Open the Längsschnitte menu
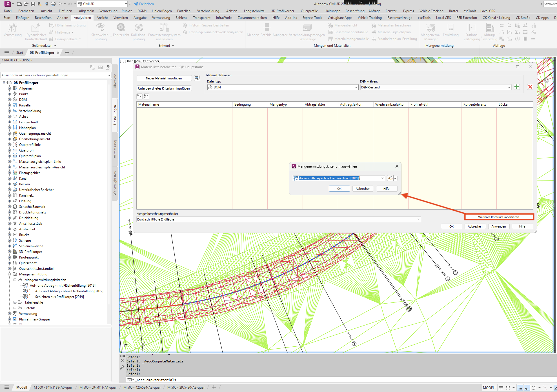The width and height of the screenshot is (557, 392). coord(254,11)
